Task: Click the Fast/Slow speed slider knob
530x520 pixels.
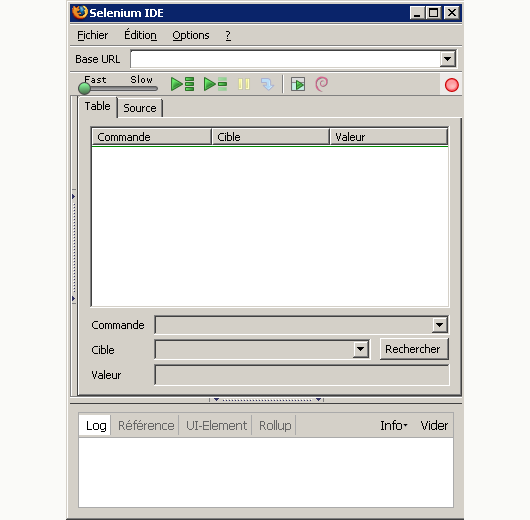Action: pyautogui.click(x=84, y=89)
